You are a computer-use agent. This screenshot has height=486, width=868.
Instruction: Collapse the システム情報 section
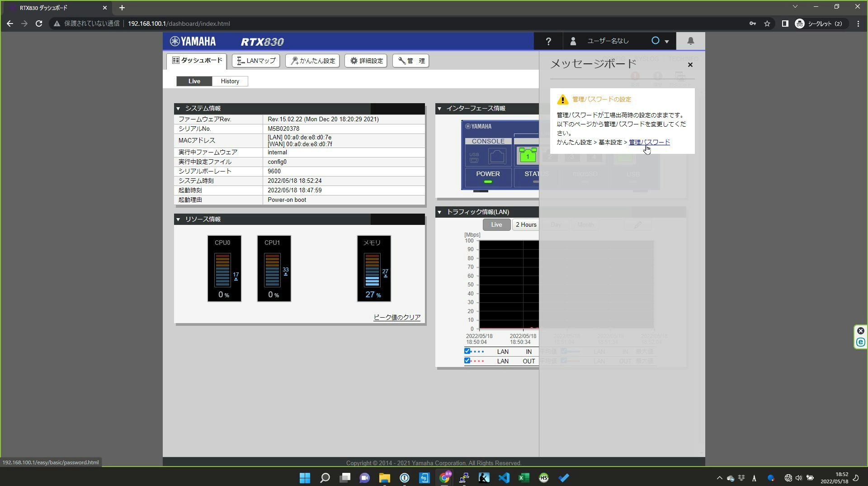click(x=178, y=109)
